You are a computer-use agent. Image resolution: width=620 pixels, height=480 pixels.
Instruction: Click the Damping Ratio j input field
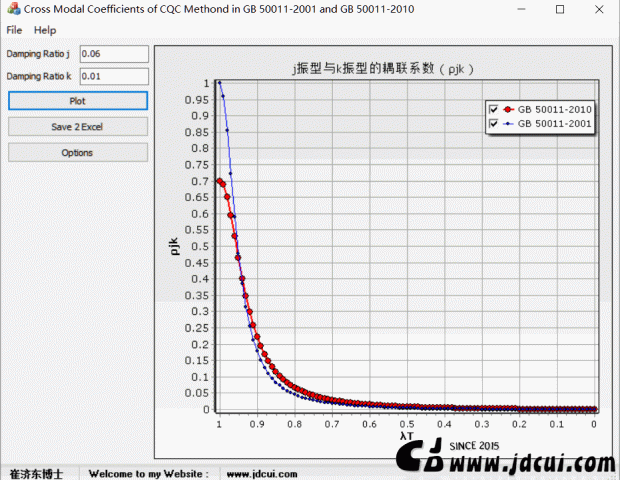coord(113,53)
